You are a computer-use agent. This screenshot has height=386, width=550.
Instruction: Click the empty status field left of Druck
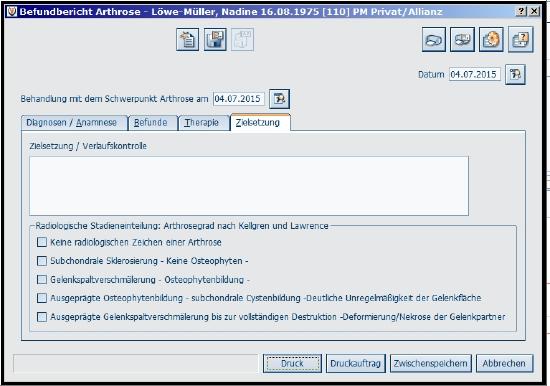pyautogui.click(x=135, y=364)
